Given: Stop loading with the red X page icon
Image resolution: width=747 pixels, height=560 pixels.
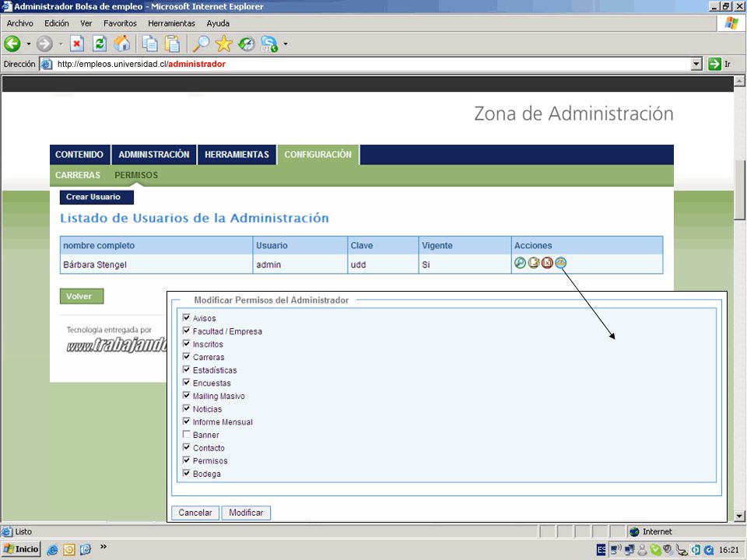Looking at the screenshot, I should [x=77, y=44].
